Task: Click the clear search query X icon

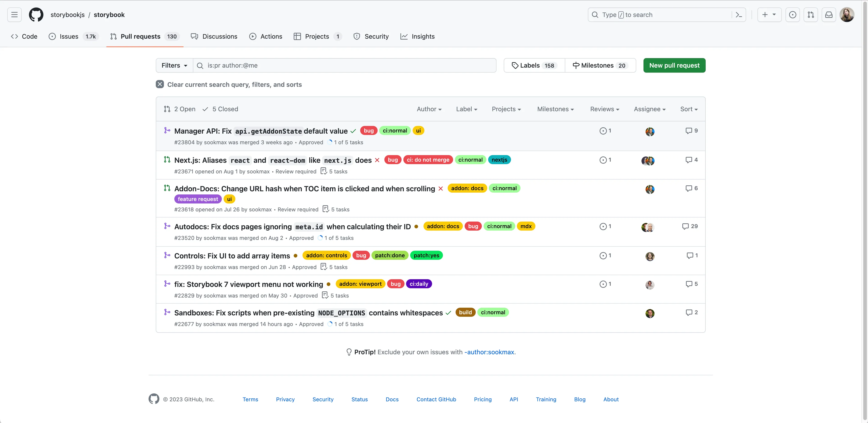Action: point(160,84)
